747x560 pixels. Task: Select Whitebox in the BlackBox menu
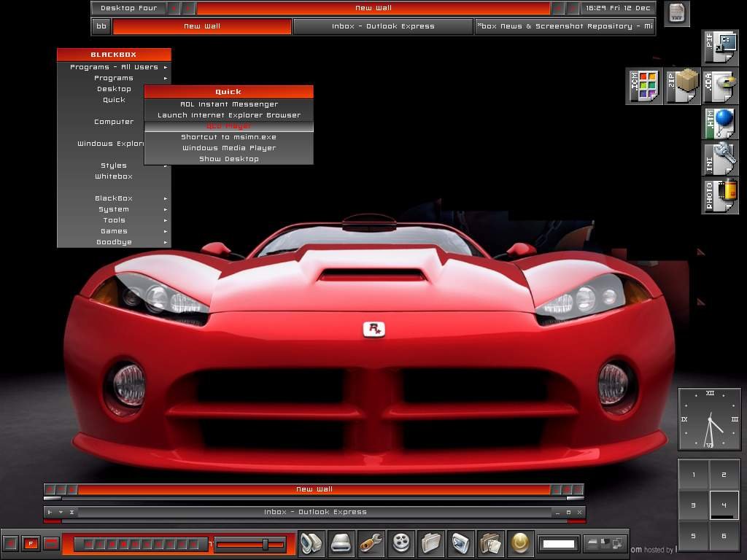(114, 176)
